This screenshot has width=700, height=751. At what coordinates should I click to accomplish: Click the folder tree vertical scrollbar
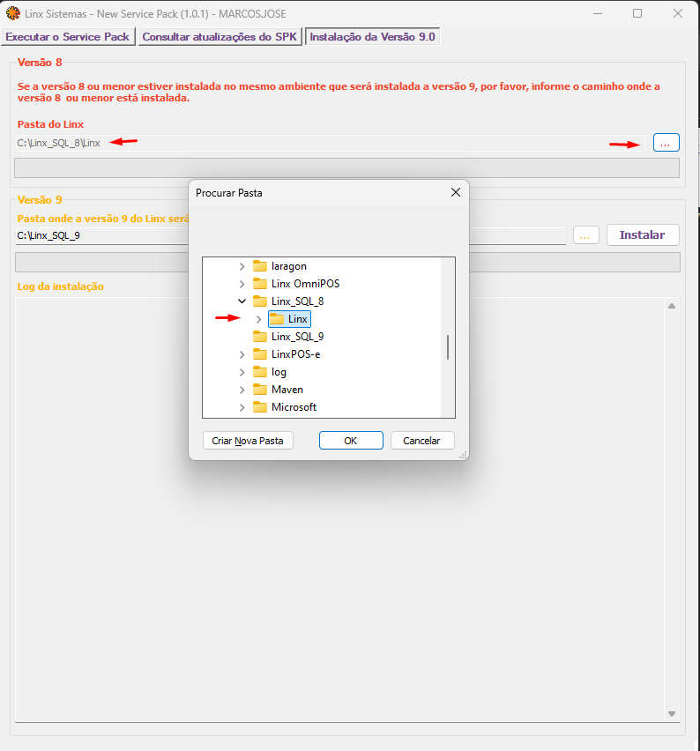448,346
